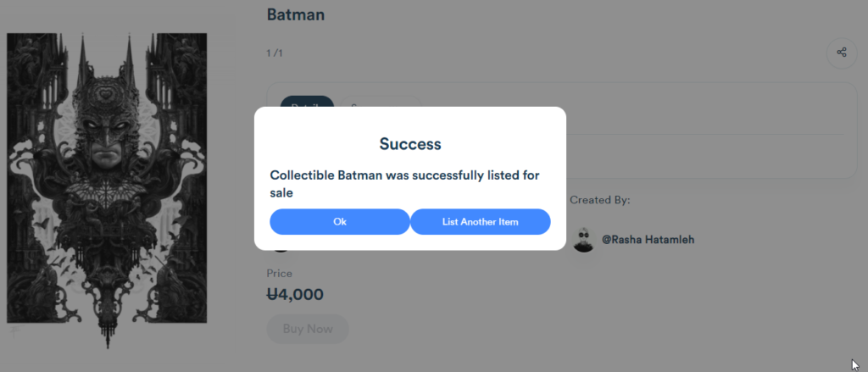The height and width of the screenshot is (372, 868).
Task: Click the Price label
Action: [x=280, y=274]
